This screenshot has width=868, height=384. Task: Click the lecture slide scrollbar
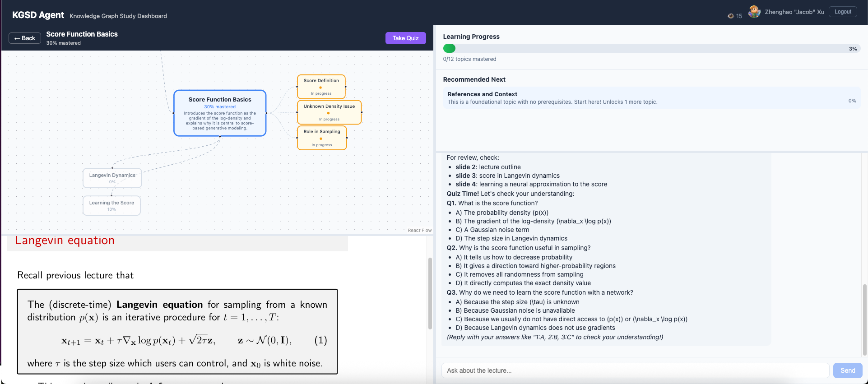pyautogui.click(x=430, y=293)
